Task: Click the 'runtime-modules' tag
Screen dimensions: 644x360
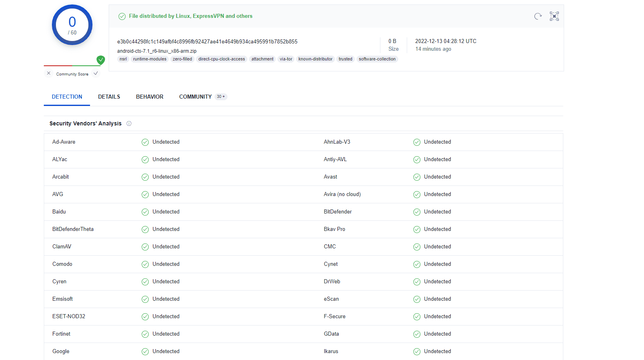Action: (x=150, y=59)
